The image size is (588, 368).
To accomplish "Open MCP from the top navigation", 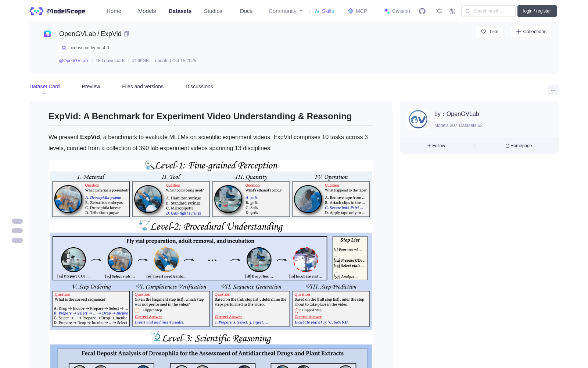I will [x=358, y=11].
